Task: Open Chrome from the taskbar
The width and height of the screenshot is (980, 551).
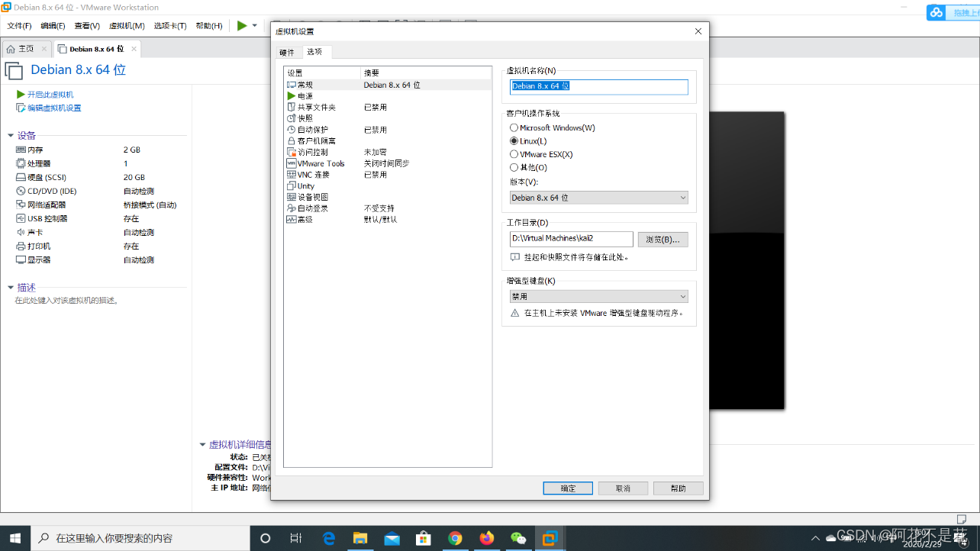Action: tap(455, 538)
